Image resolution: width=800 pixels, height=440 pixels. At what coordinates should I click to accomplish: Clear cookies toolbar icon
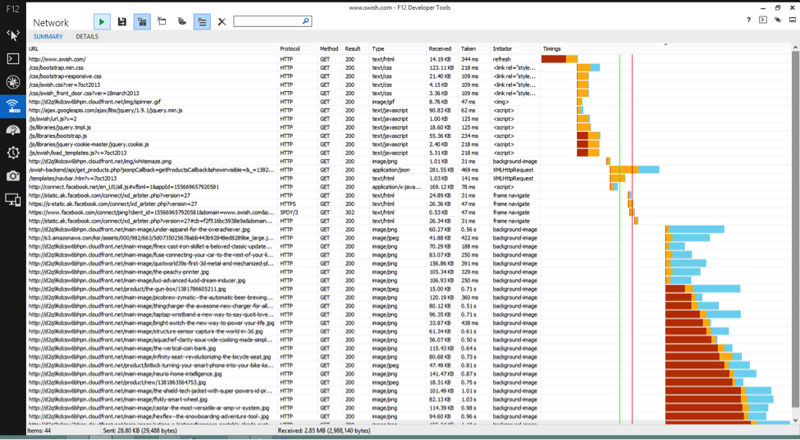(x=182, y=21)
